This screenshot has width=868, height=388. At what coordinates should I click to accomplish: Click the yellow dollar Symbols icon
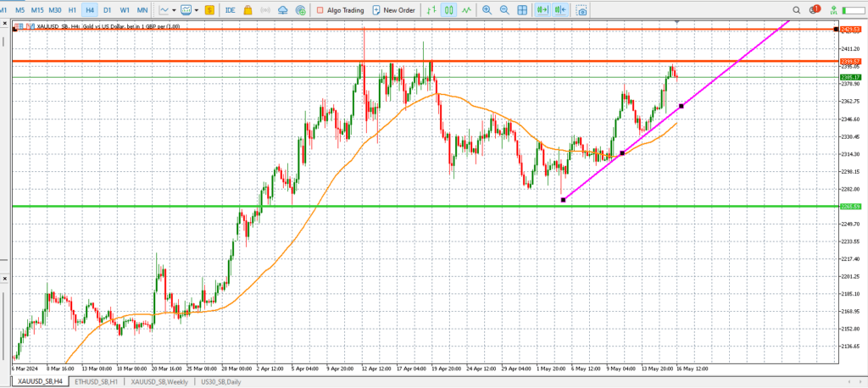tap(210, 10)
